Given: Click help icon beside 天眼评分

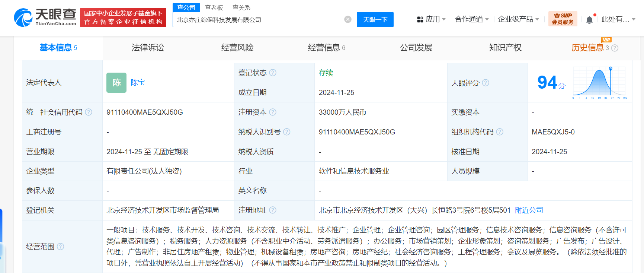Looking at the screenshot, I should (x=486, y=83).
